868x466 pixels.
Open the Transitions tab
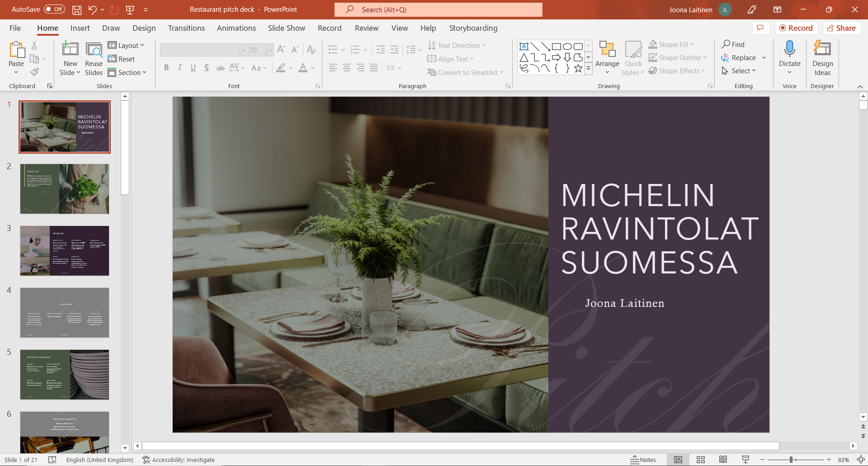[x=186, y=28]
